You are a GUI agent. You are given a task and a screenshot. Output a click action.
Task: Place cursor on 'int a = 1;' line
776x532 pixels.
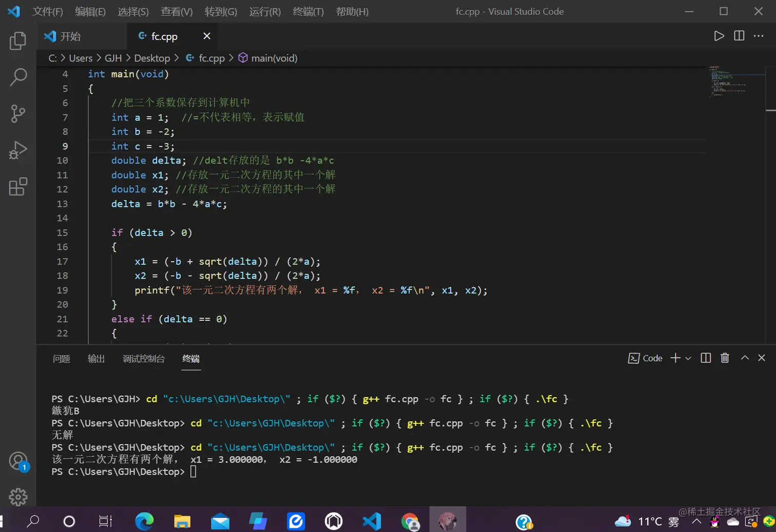click(x=140, y=117)
